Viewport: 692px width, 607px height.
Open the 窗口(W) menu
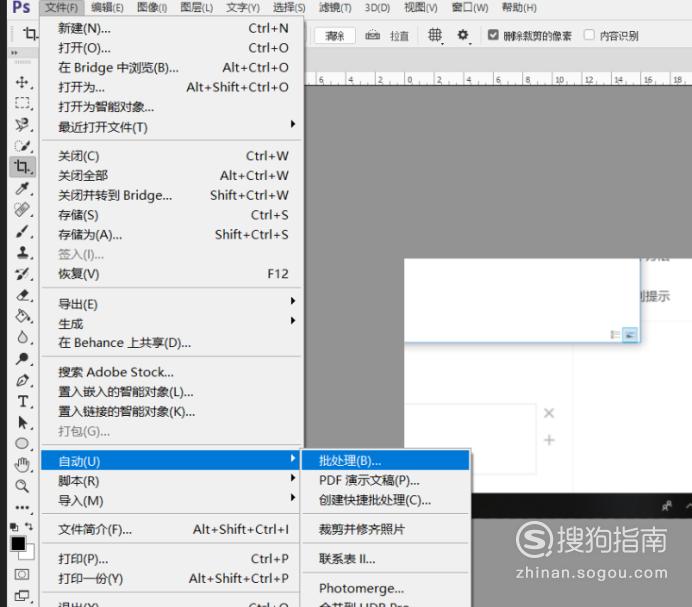[470, 8]
